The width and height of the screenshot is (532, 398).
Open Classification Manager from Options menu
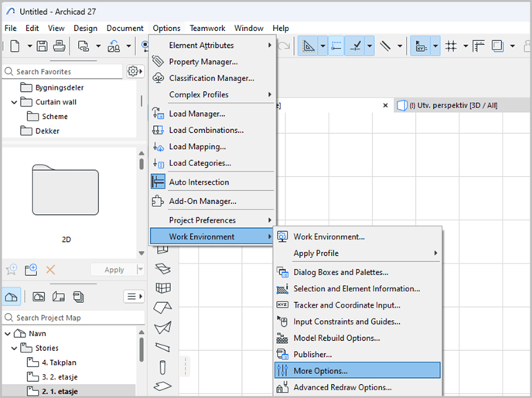click(213, 78)
